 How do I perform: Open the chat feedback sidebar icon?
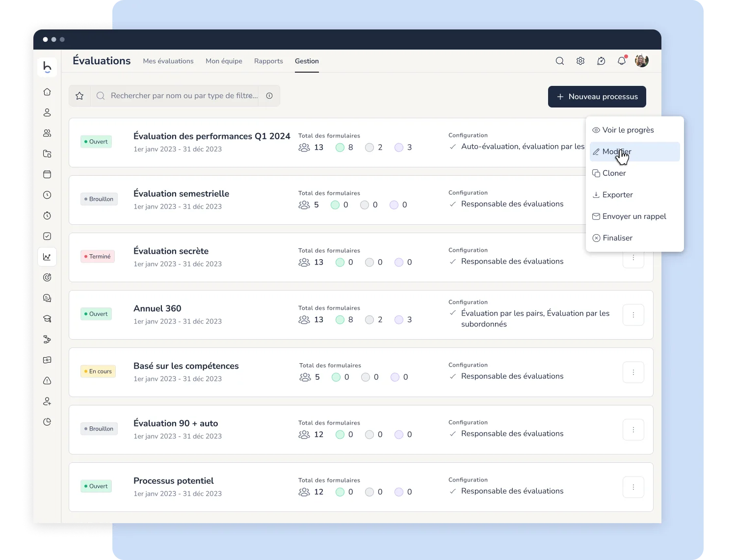tap(47, 298)
